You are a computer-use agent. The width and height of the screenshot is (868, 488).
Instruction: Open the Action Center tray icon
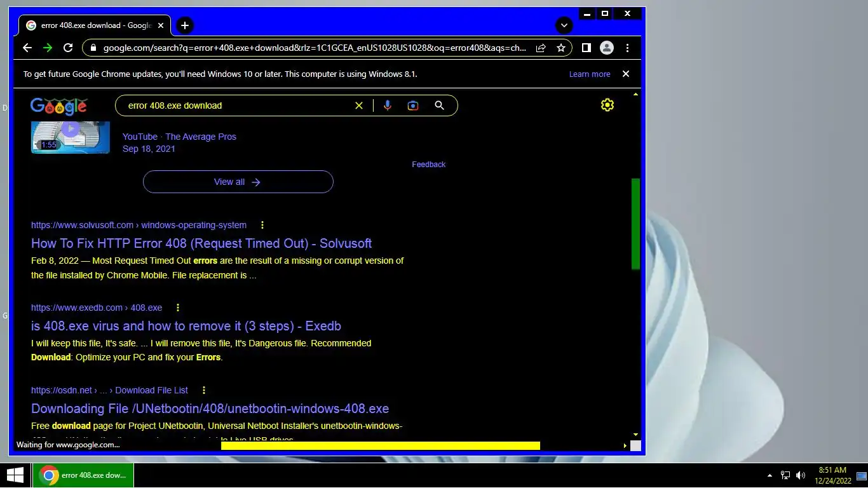pos(862,475)
